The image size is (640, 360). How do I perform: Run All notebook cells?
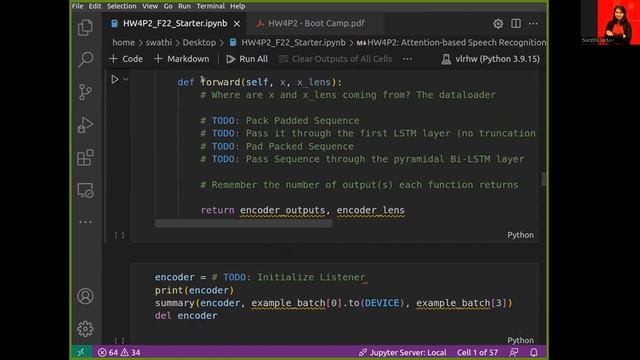[x=247, y=59]
